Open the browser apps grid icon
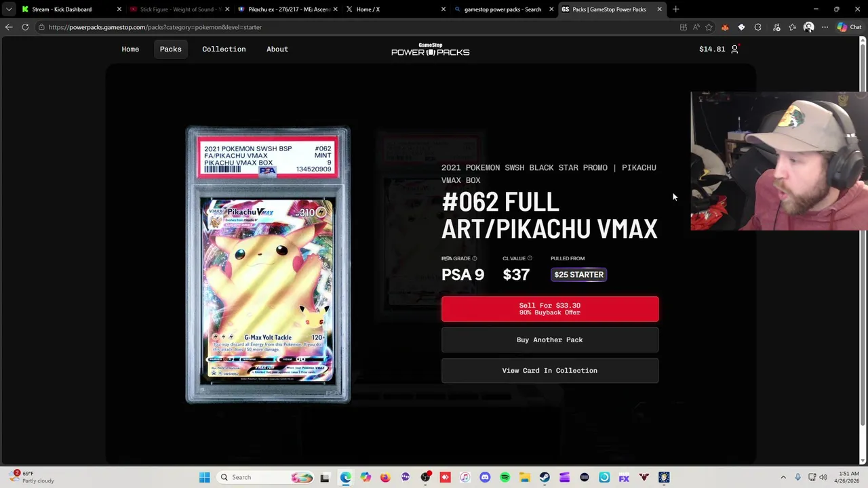Viewport: 868px width, 488px height. [x=684, y=27]
